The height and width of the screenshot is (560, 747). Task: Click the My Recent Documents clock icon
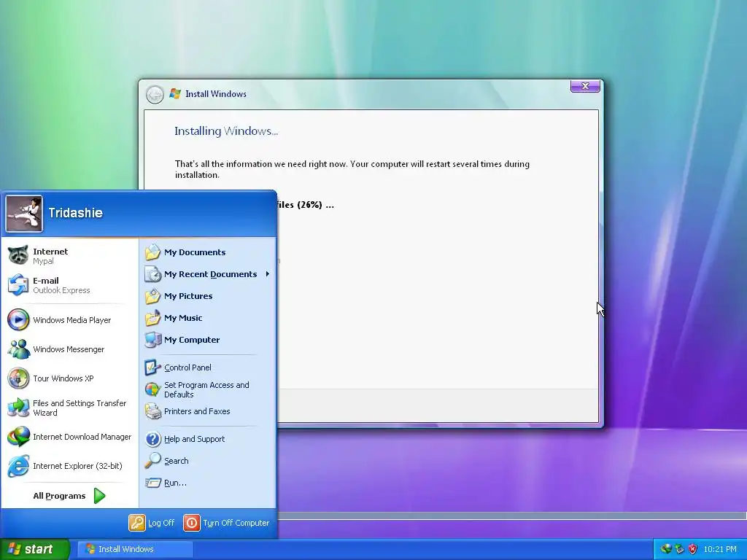point(153,274)
